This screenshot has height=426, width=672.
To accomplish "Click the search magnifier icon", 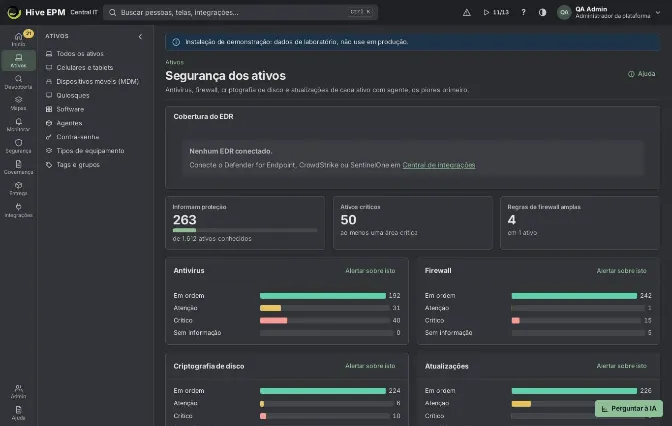I will coord(112,12).
